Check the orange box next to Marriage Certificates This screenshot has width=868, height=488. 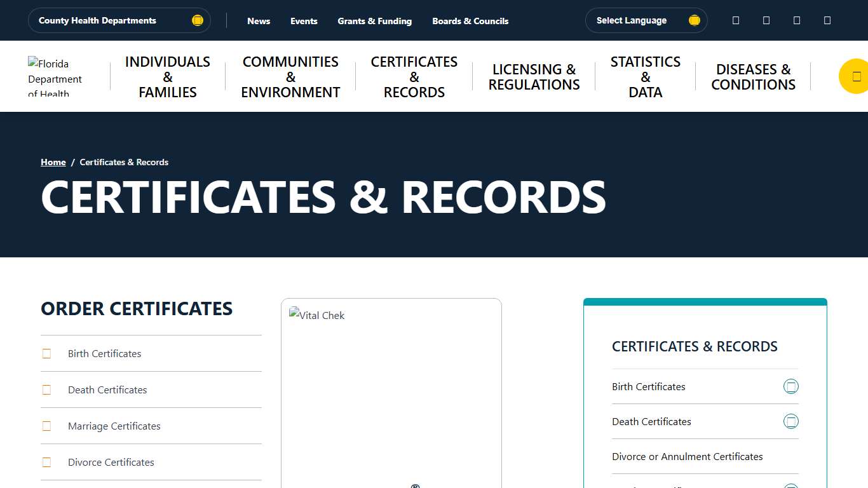[46, 426]
